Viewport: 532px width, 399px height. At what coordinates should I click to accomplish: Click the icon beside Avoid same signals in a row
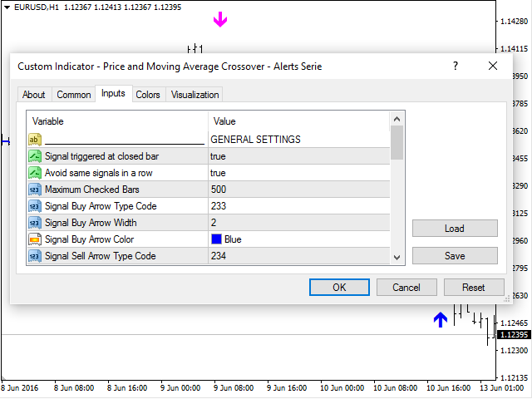pos(35,173)
